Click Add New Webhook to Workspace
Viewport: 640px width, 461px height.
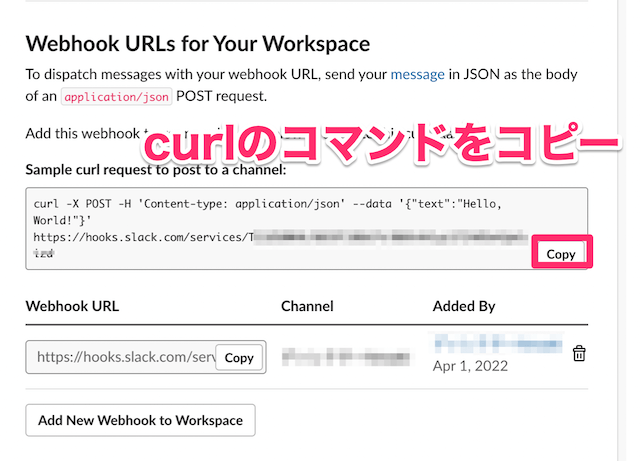140,420
